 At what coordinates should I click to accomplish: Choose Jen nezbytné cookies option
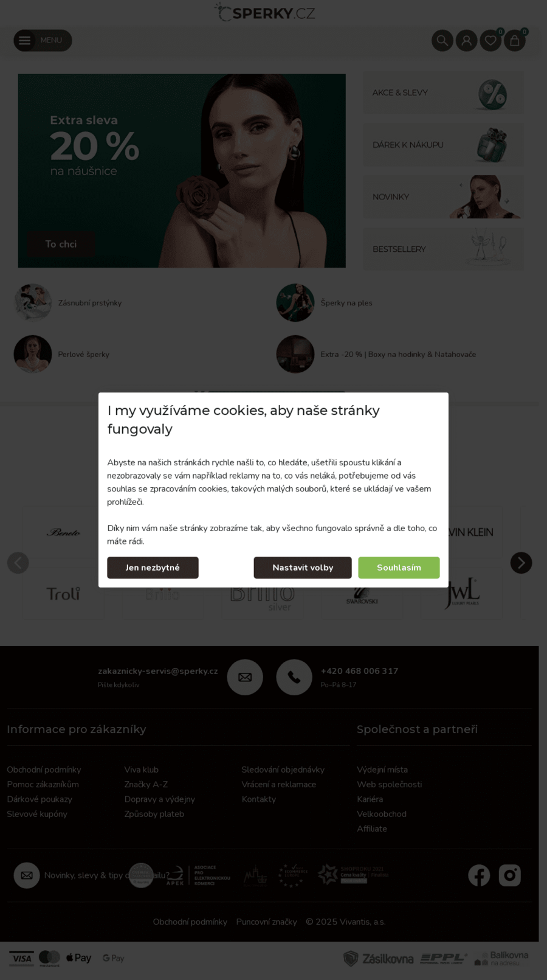(153, 568)
